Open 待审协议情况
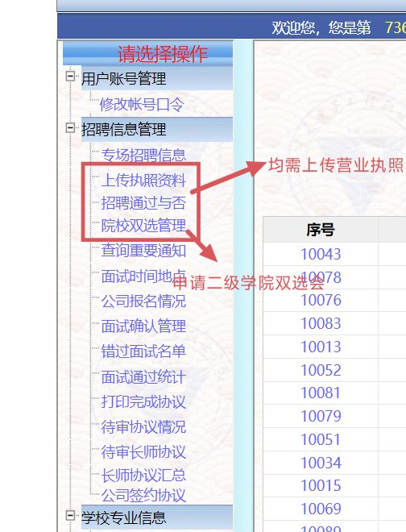Image resolution: width=406 pixels, height=532 pixels. [143, 427]
